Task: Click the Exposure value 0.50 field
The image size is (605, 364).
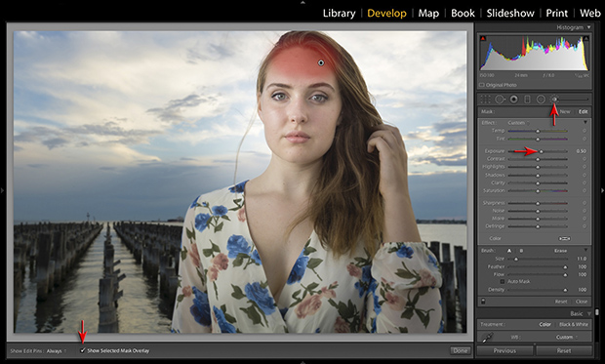Action: tap(581, 151)
